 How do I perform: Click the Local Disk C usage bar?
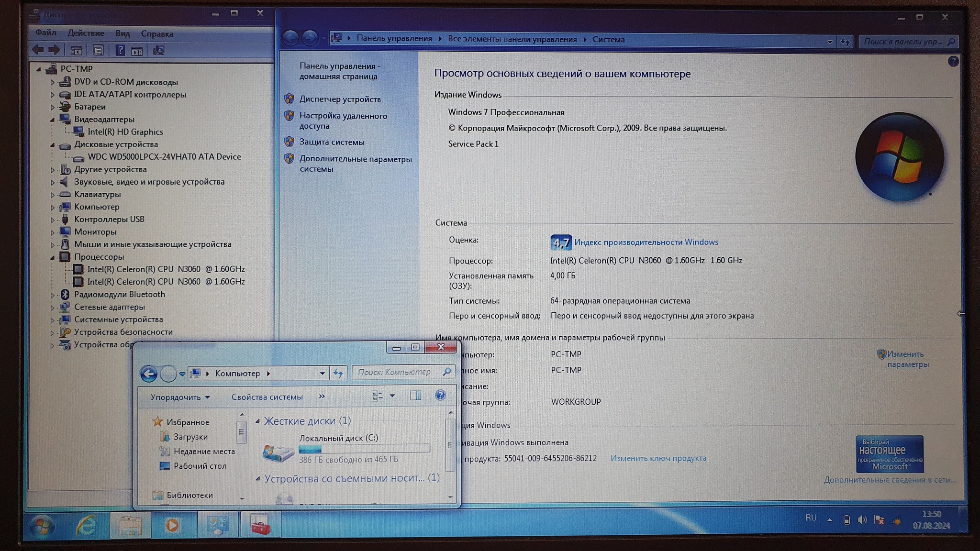point(364,449)
